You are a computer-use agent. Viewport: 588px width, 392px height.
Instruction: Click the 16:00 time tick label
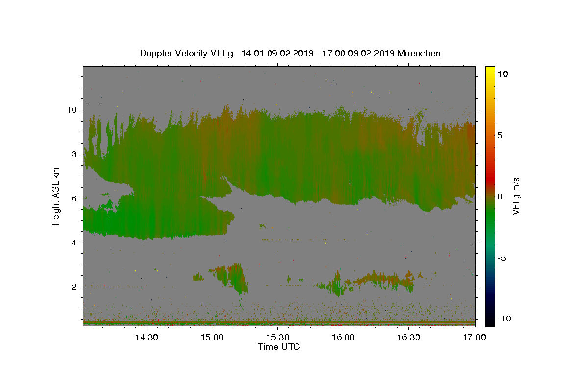[343, 337]
